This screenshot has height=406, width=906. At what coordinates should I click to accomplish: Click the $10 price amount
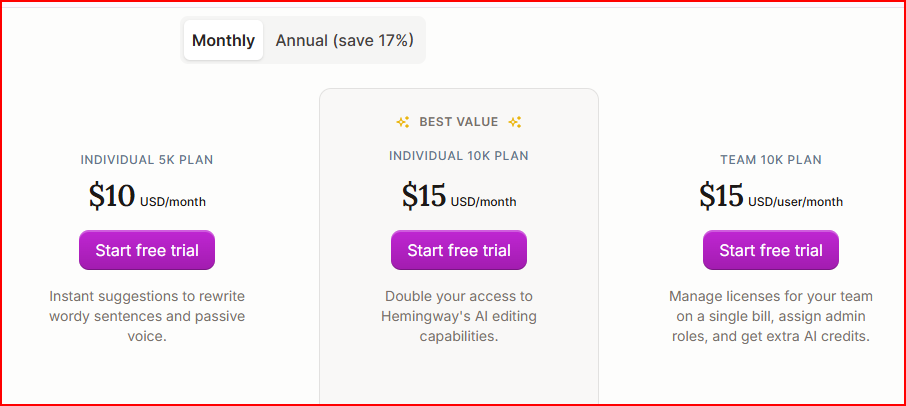(111, 196)
